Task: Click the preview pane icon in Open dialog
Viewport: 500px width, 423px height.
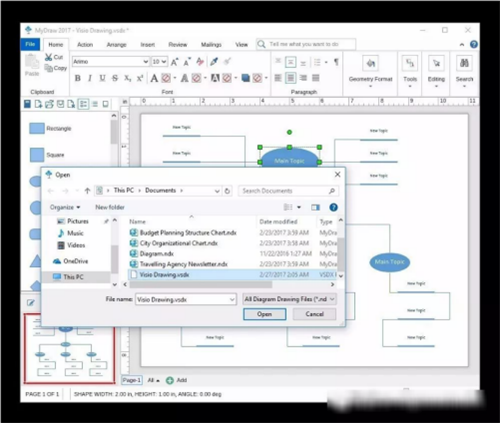Action: coord(315,207)
